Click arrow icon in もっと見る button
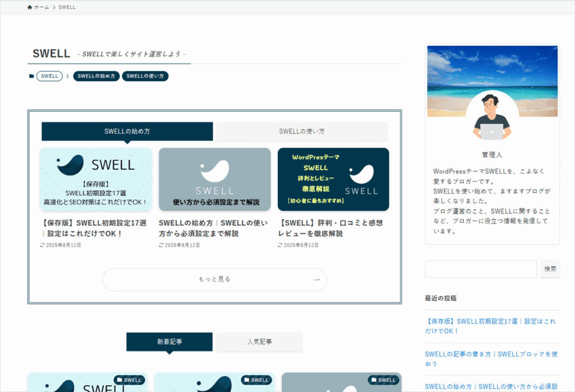This screenshot has width=575, height=392. pyautogui.click(x=317, y=280)
